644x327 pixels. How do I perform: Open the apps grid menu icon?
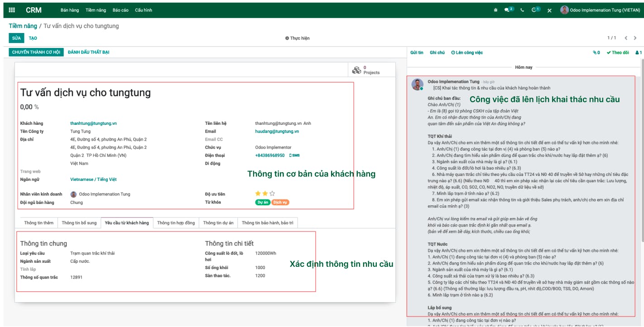coord(12,10)
